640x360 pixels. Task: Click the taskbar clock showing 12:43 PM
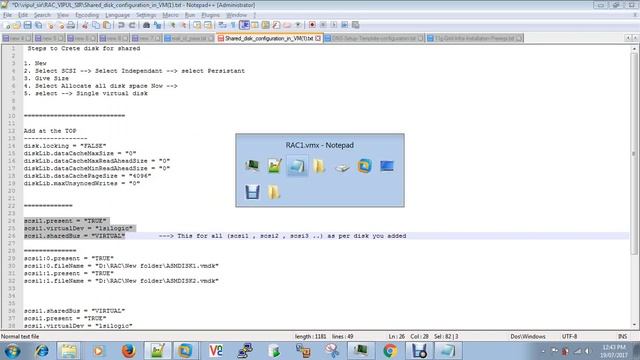(x=614, y=351)
